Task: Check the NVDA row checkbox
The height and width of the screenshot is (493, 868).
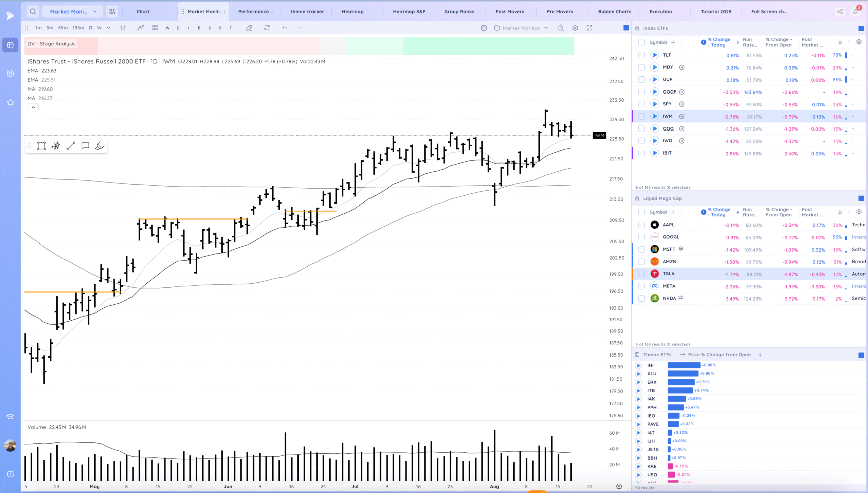Action: click(642, 299)
